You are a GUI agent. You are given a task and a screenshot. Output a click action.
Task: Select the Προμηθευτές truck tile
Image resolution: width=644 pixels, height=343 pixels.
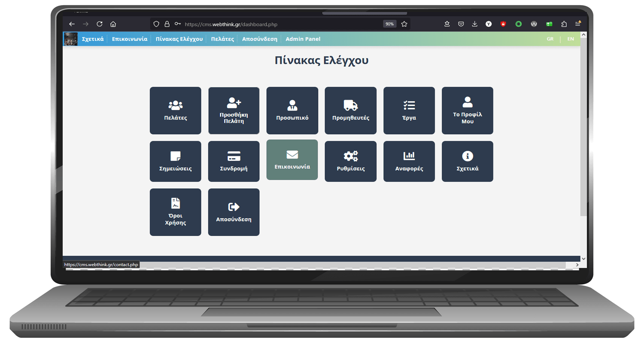point(350,111)
